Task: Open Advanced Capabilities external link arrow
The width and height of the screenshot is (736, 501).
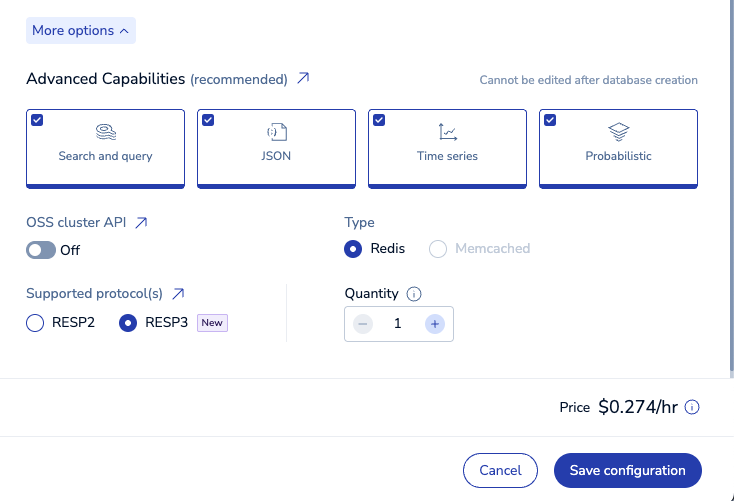Action: 303,78
